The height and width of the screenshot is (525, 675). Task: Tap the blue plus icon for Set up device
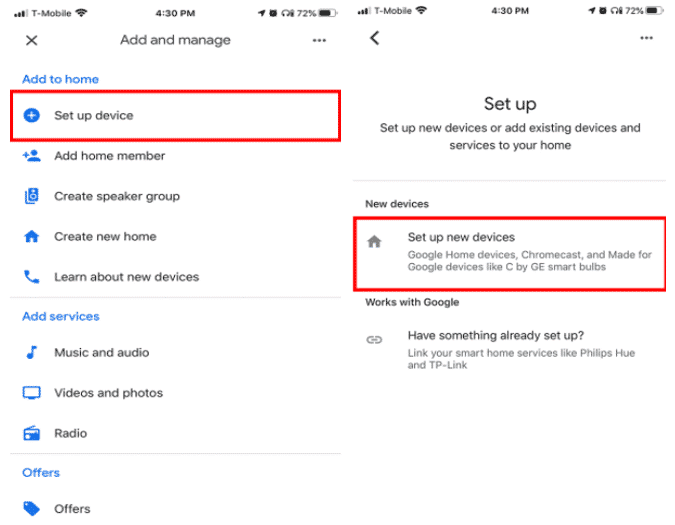tap(31, 115)
